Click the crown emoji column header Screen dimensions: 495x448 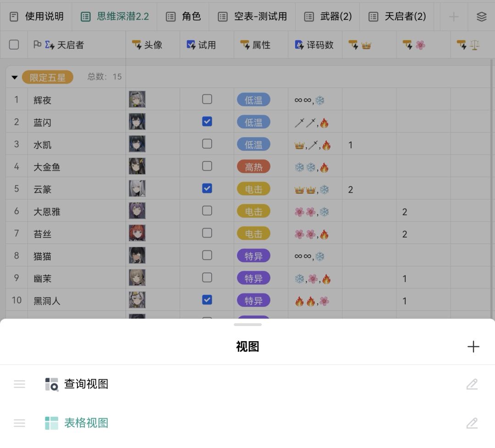(369, 45)
